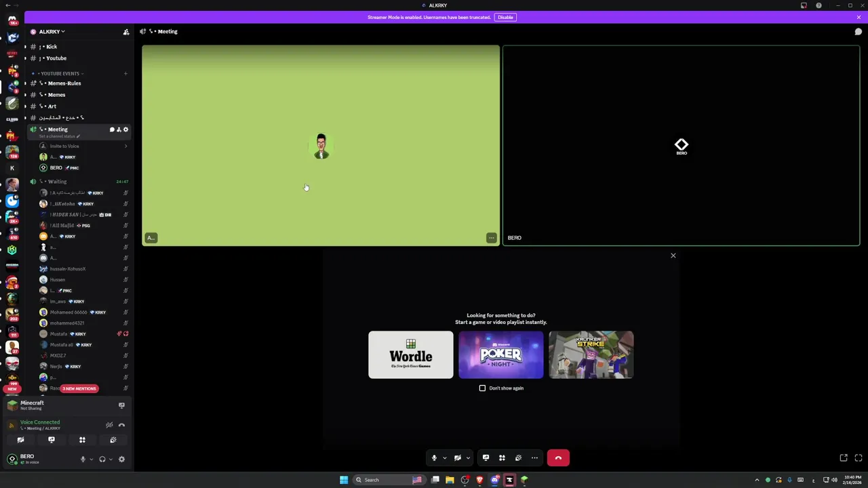Screen dimensions: 868x488
Task: Set a channel status for Meeting
Action: [x=60, y=136]
